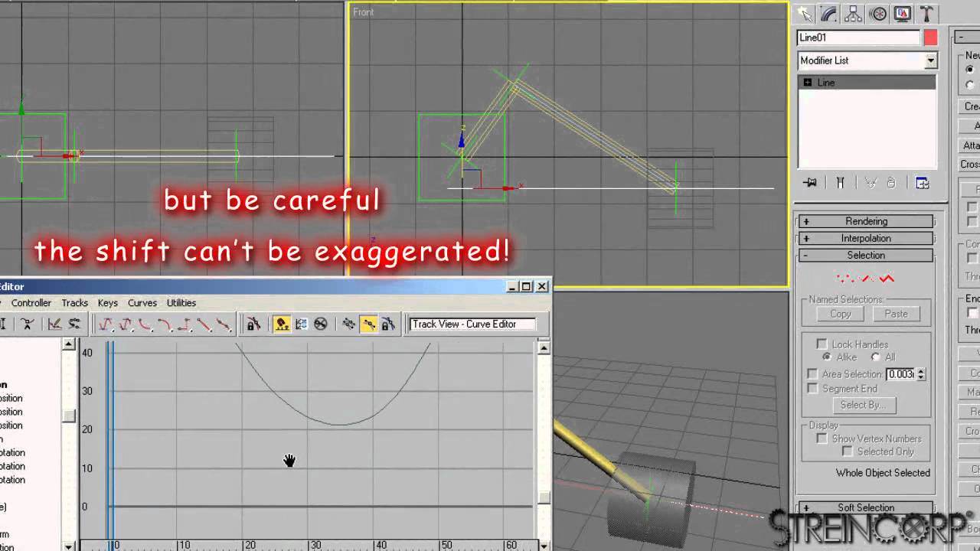Set tangents to Step in Curve Editor
Viewport: 980px width, 551px height.
click(x=185, y=324)
